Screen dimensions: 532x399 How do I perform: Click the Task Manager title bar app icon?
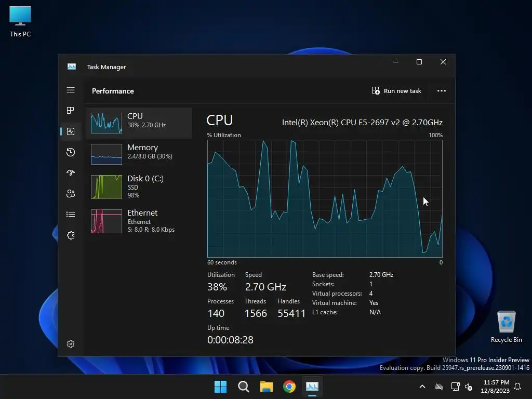coord(72,66)
